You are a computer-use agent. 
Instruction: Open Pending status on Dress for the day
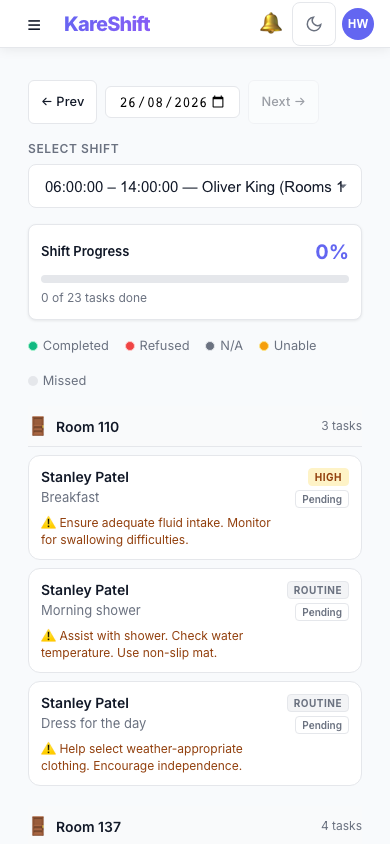(x=322, y=725)
